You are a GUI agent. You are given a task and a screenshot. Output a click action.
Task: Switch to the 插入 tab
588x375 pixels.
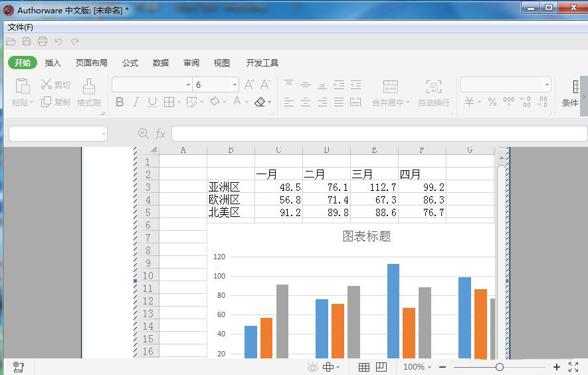click(53, 62)
